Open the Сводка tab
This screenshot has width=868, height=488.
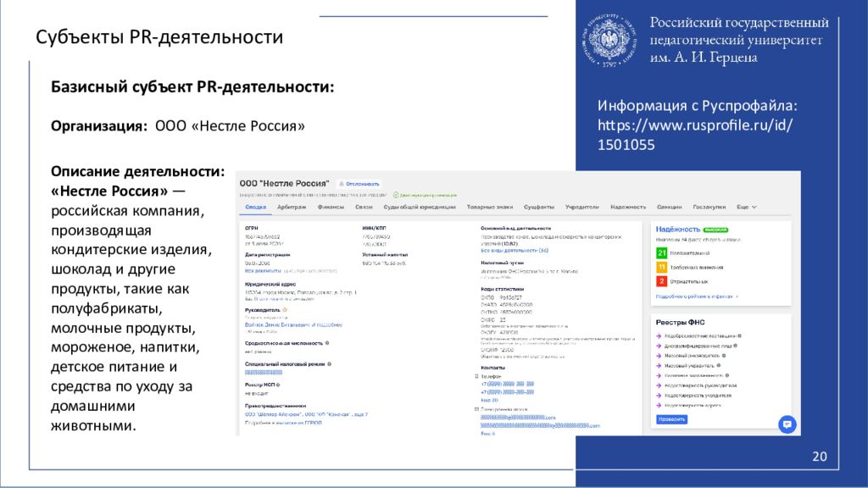point(256,207)
